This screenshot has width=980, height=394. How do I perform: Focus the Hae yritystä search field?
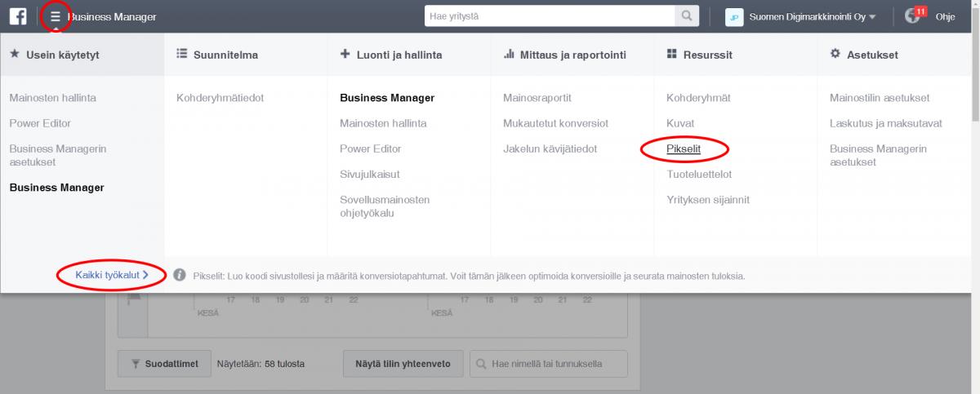tap(550, 16)
